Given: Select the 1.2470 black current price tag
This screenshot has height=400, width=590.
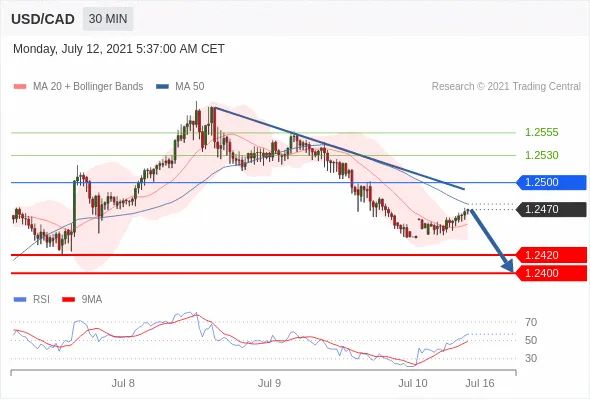Looking at the screenshot, I should tap(552, 209).
